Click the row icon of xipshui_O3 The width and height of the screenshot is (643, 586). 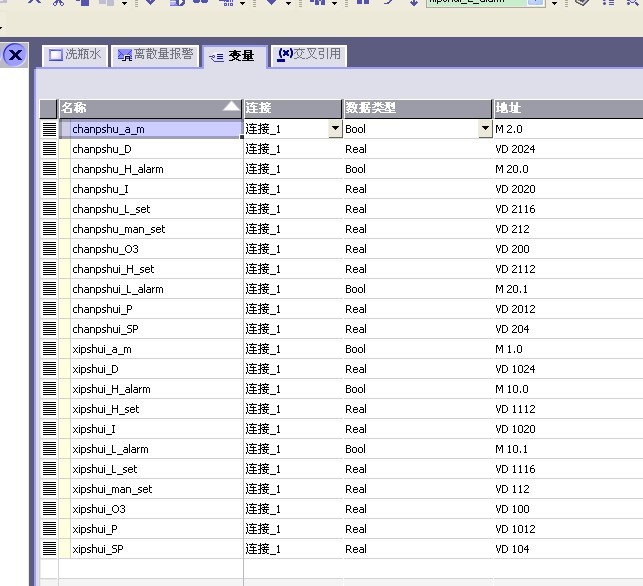pyautogui.click(x=49, y=509)
